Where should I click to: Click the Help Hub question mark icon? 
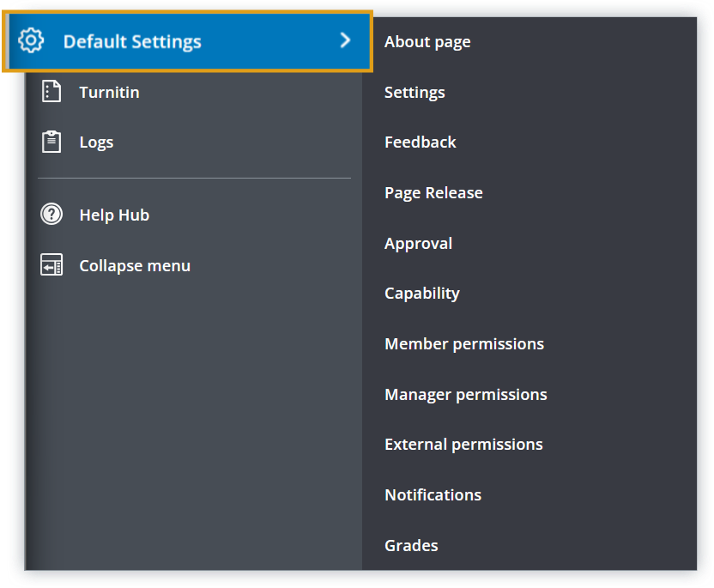coord(51,215)
